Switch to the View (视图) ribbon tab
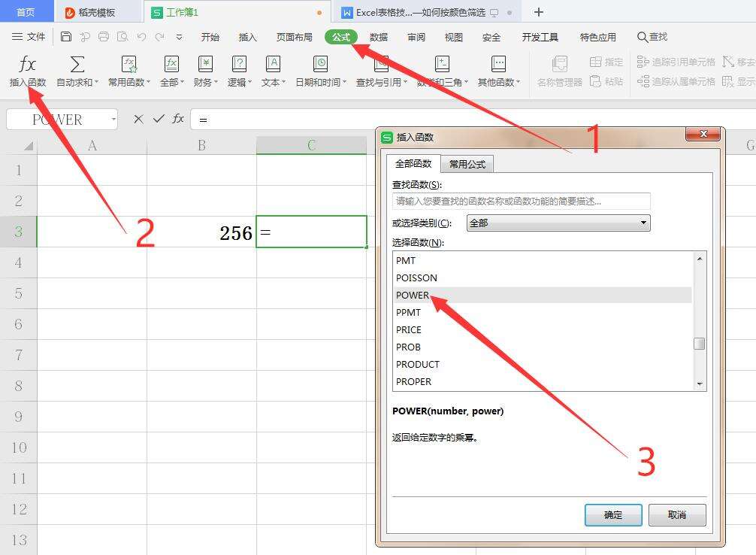This screenshot has width=756, height=555. pos(454,37)
